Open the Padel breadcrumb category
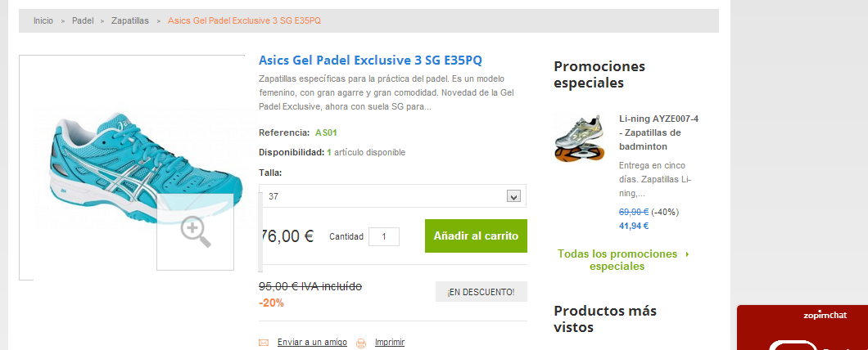868x350 pixels. click(x=83, y=20)
